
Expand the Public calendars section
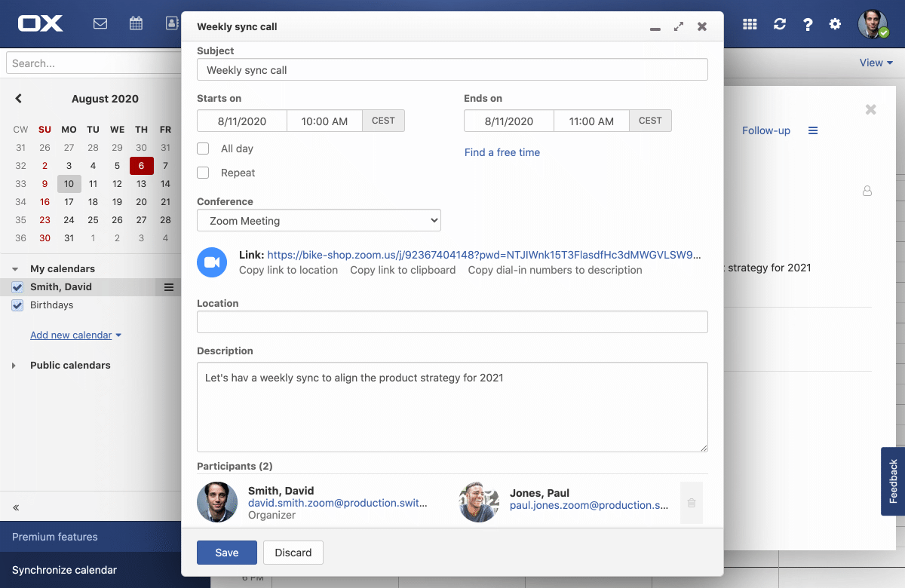pos(14,366)
